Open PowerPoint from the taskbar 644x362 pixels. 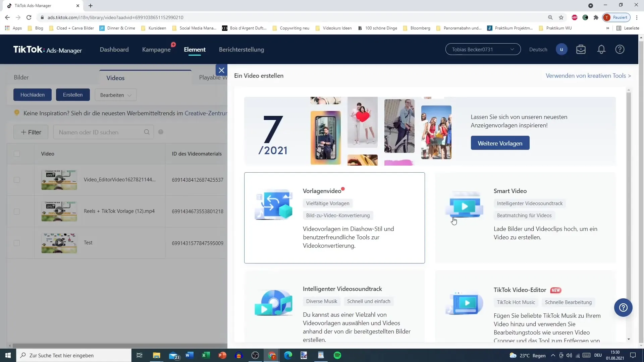[x=222, y=355]
